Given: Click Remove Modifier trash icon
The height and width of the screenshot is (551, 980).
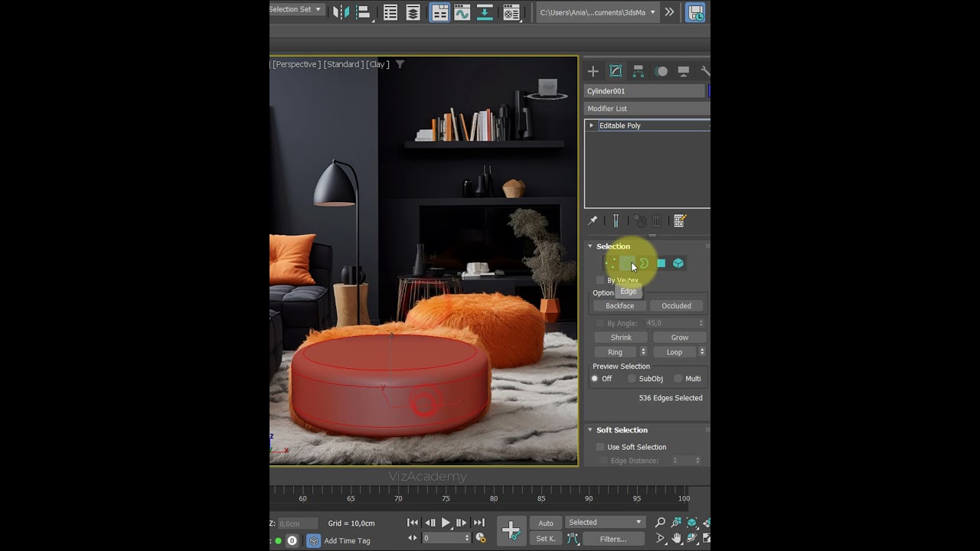Looking at the screenshot, I should [x=657, y=221].
